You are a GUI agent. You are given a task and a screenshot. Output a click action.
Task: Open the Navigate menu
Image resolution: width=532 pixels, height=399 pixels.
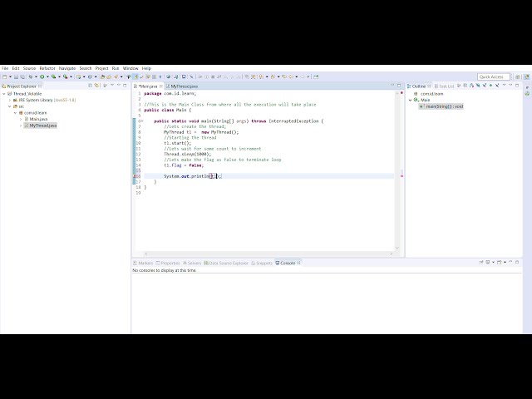67,68
